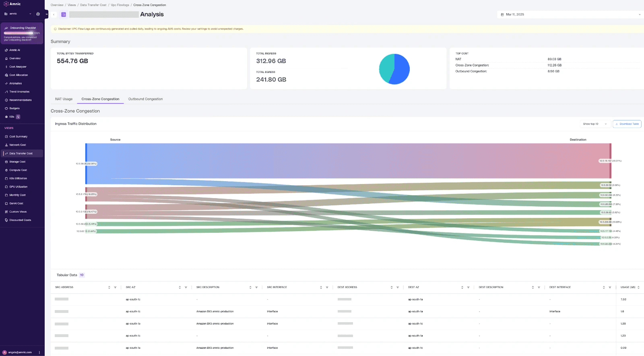
Task: Click the 7.53 usage value cell
Action: pyautogui.click(x=623, y=300)
